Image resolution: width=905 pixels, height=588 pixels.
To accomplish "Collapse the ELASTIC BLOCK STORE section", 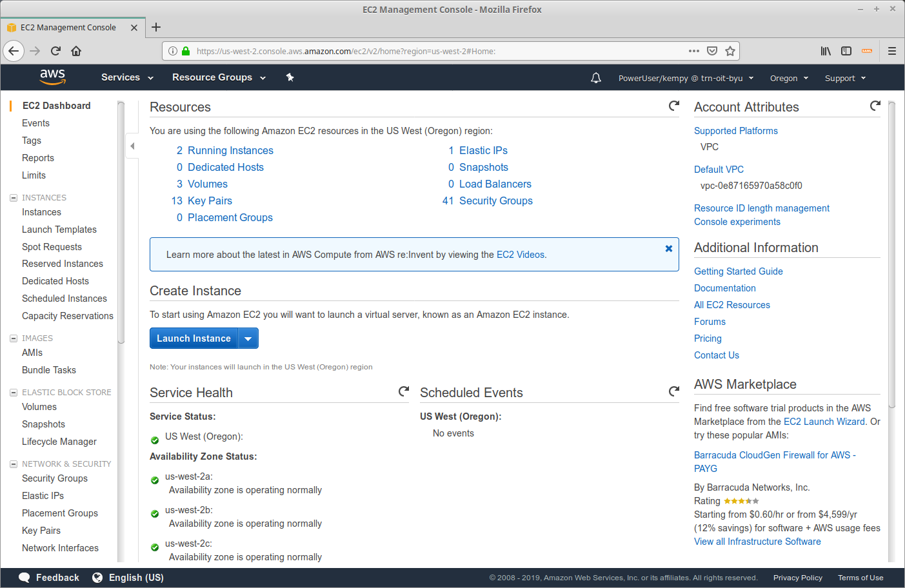I will (14, 393).
